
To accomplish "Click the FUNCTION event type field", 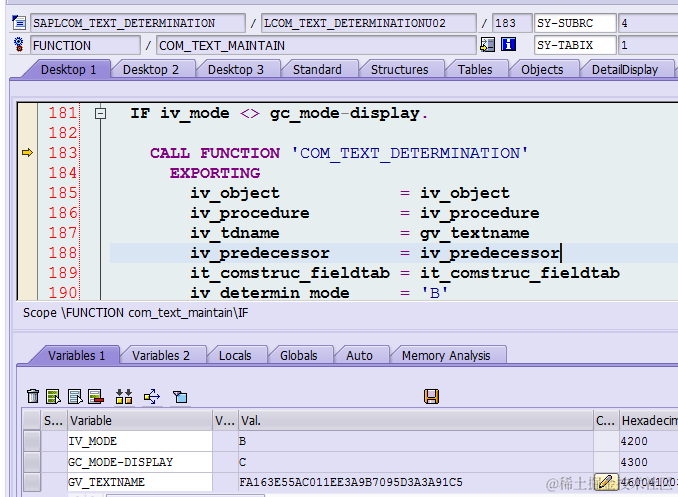I will click(x=85, y=45).
